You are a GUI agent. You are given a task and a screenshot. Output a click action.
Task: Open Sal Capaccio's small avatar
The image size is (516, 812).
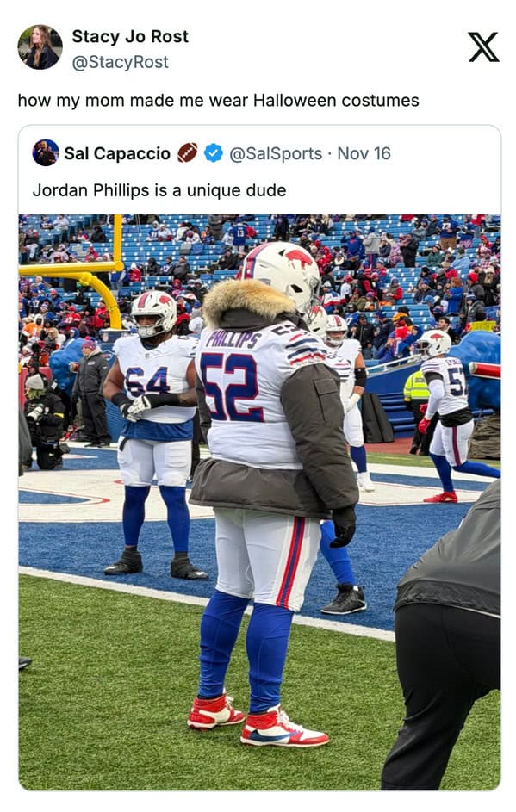click(x=46, y=152)
